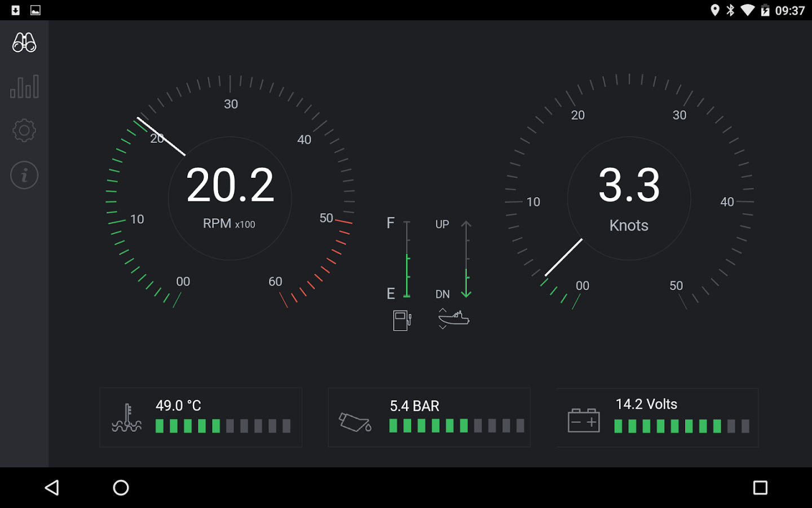Tap the 5.4 BAR value
Viewport: 812px width, 508px height.
coord(414,406)
